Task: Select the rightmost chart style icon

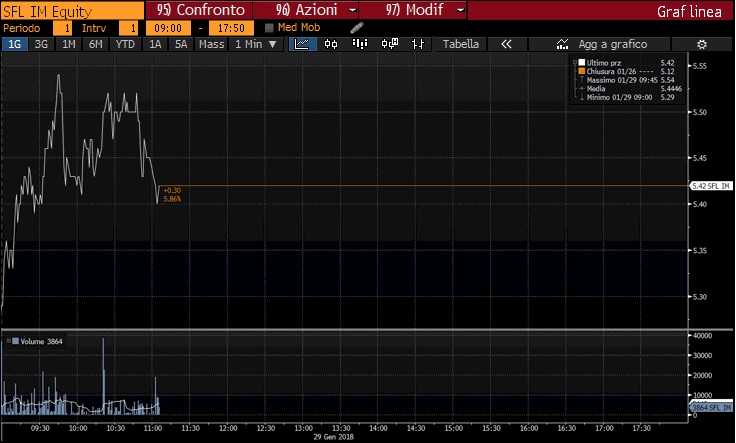Action: 420,44
